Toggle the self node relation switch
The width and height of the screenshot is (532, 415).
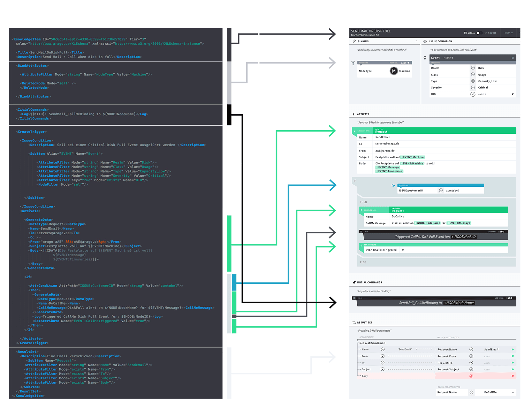[x=408, y=63]
